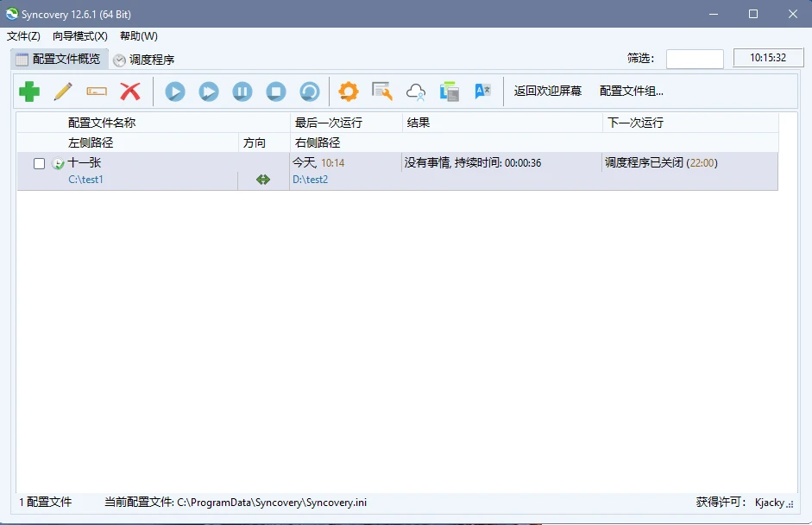The height and width of the screenshot is (525, 812).
Task: Pause the running profile
Action: tap(242, 92)
